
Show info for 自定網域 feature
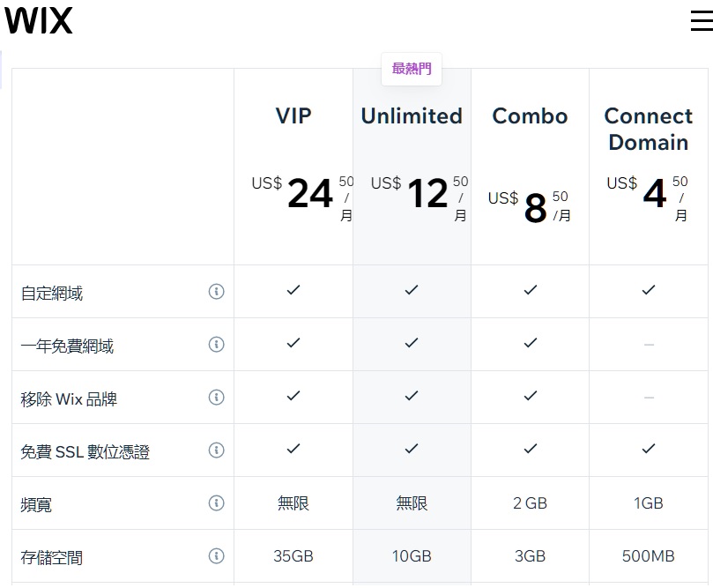tap(217, 291)
